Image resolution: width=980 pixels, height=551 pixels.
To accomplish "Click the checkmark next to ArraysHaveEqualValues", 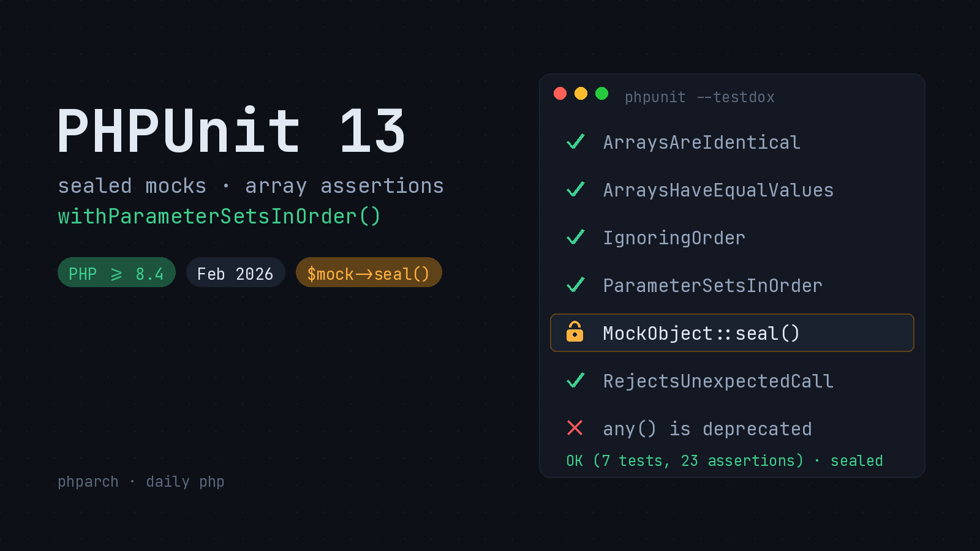I will click(576, 190).
